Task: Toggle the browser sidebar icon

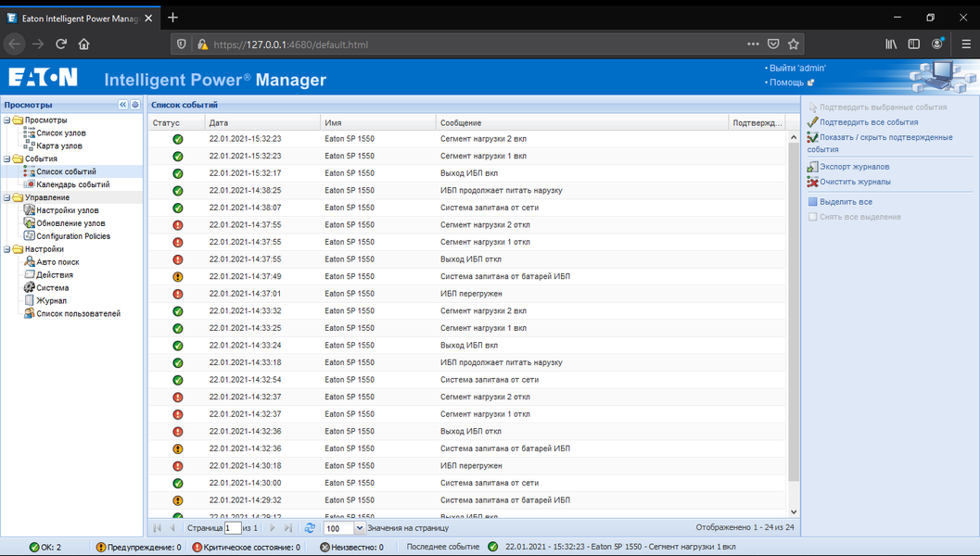Action: [914, 44]
